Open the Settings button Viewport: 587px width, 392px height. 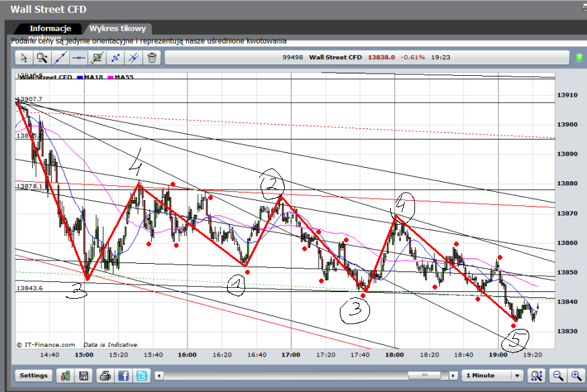click(34, 375)
